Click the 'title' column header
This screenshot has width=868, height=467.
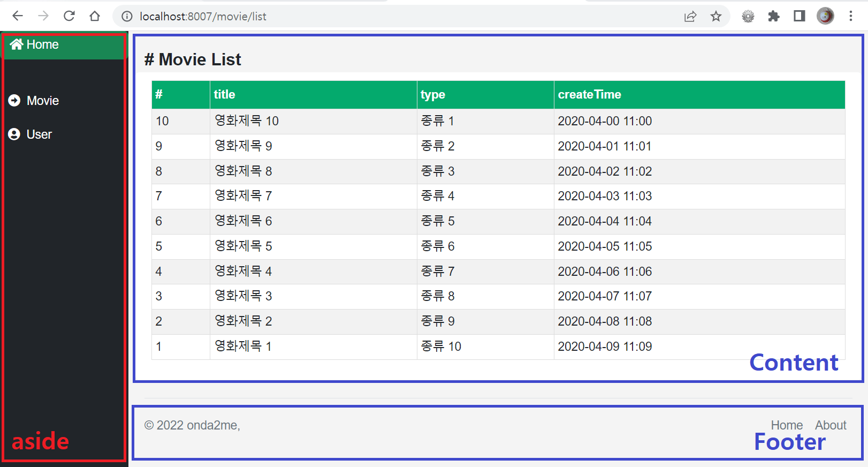coord(314,95)
